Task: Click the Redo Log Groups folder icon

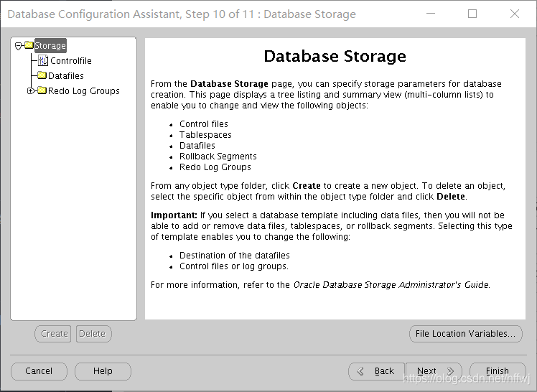Action: (42, 90)
